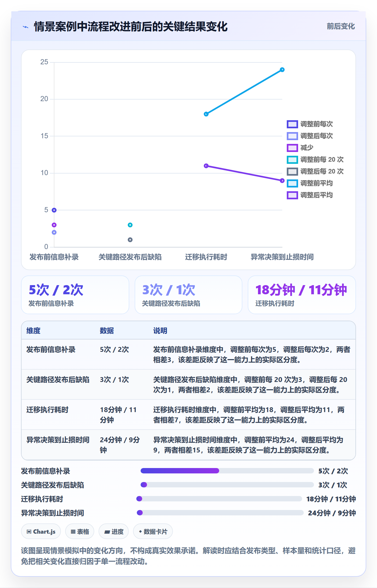Toggle the 调整前每次 legend swatch
This screenshot has width=377, height=588.
(x=292, y=124)
